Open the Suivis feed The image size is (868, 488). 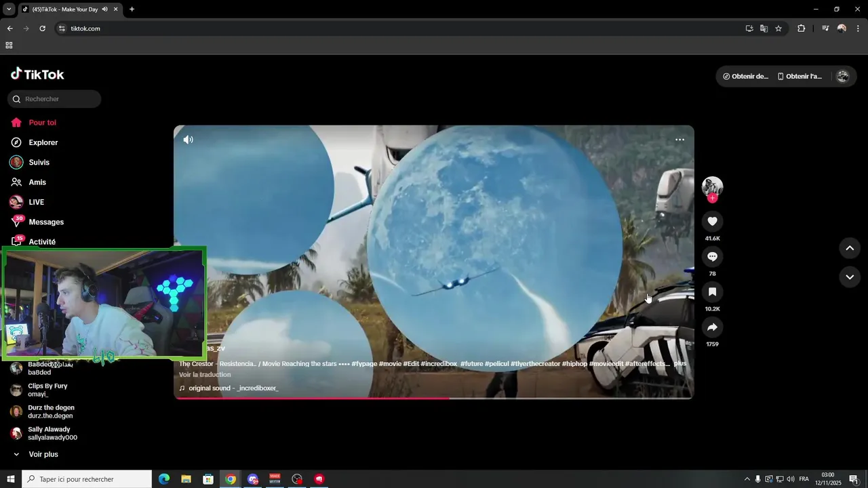(39, 163)
